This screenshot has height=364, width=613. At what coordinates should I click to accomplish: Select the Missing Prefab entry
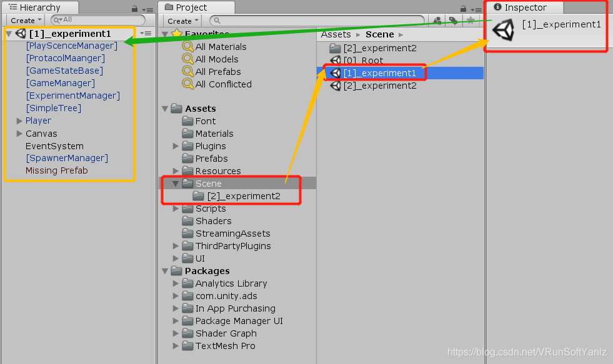[x=57, y=170]
